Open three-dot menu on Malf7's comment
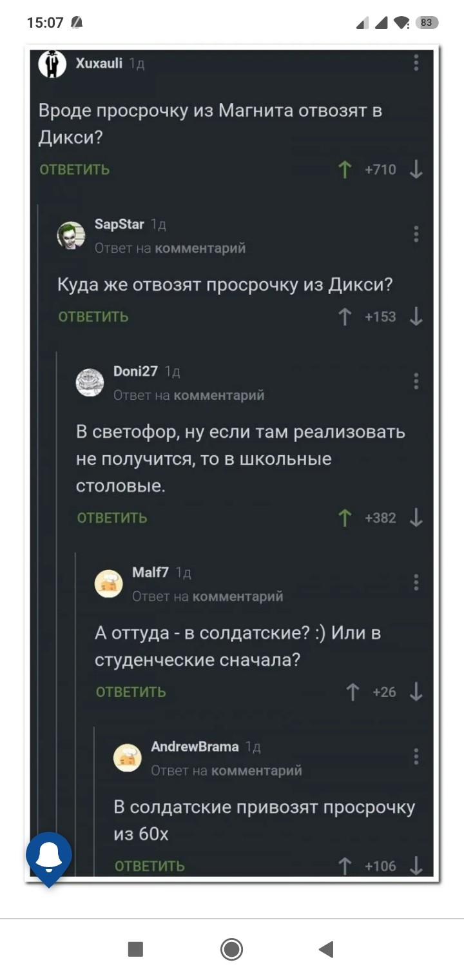464x980 pixels. click(x=416, y=582)
